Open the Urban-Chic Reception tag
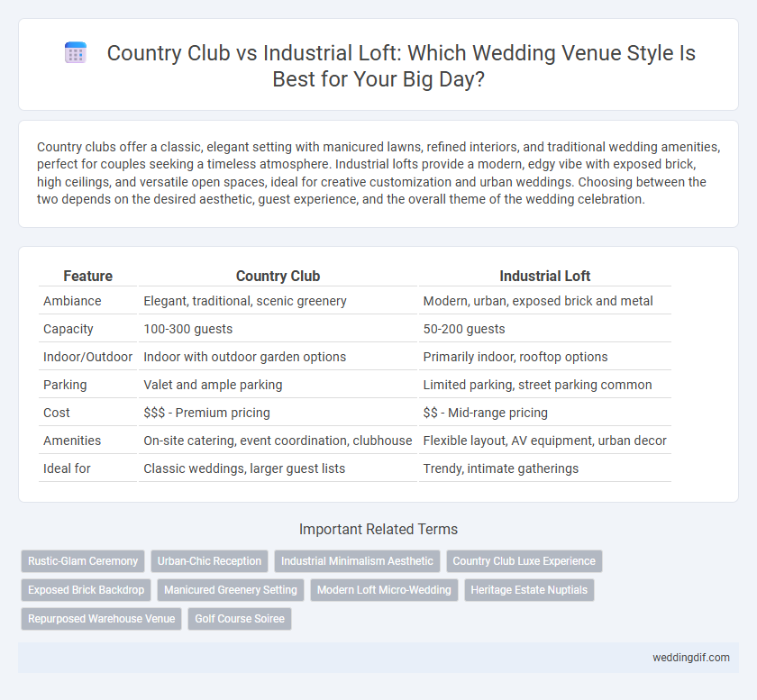This screenshot has width=757, height=700. [209, 561]
